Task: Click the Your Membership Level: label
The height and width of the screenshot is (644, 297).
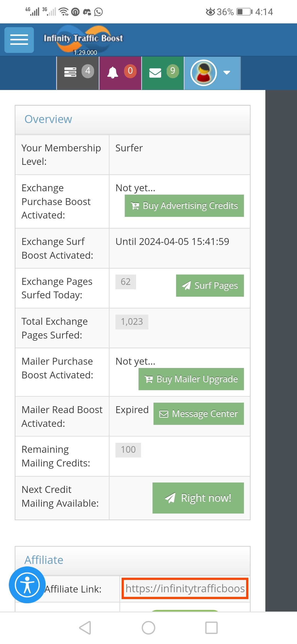Action: [61, 155]
